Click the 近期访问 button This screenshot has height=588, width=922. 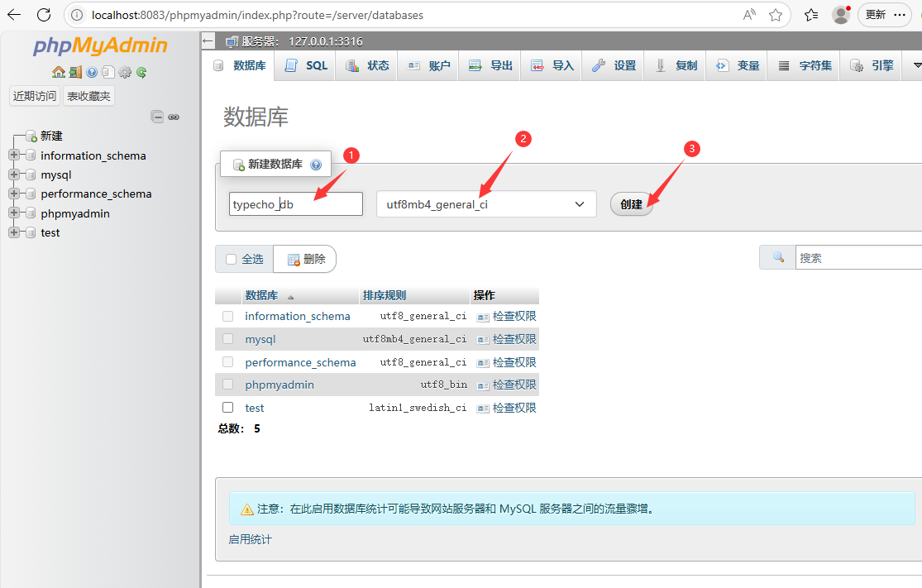(x=35, y=96)
